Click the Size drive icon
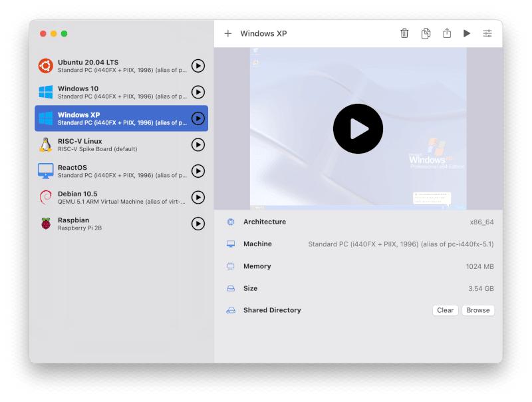532x402 pixels. click(231, 289)
